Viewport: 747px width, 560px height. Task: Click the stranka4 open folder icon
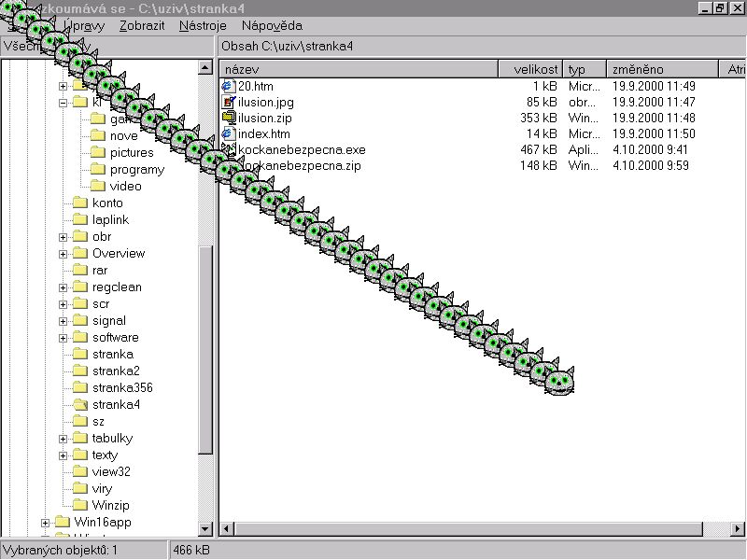(x=80, y=405)
